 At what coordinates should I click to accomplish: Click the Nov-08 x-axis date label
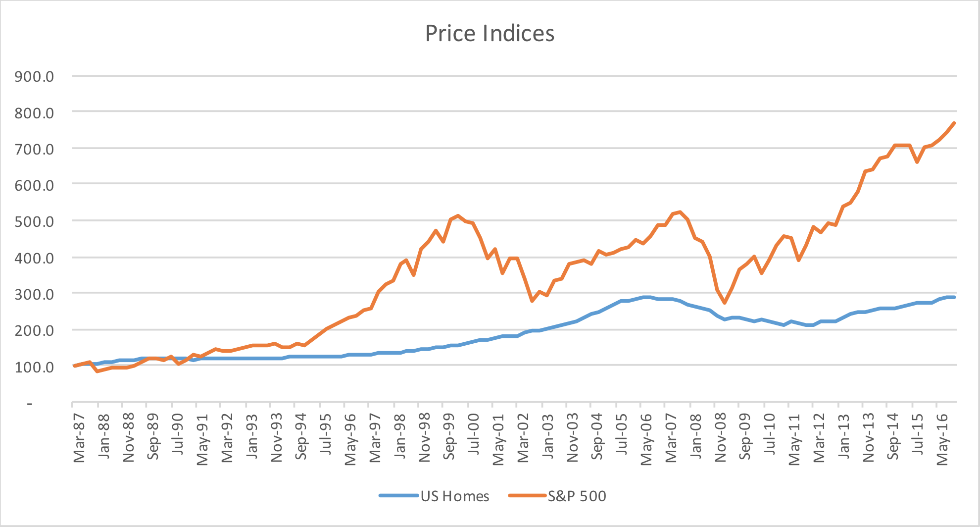tap(721, 438)
